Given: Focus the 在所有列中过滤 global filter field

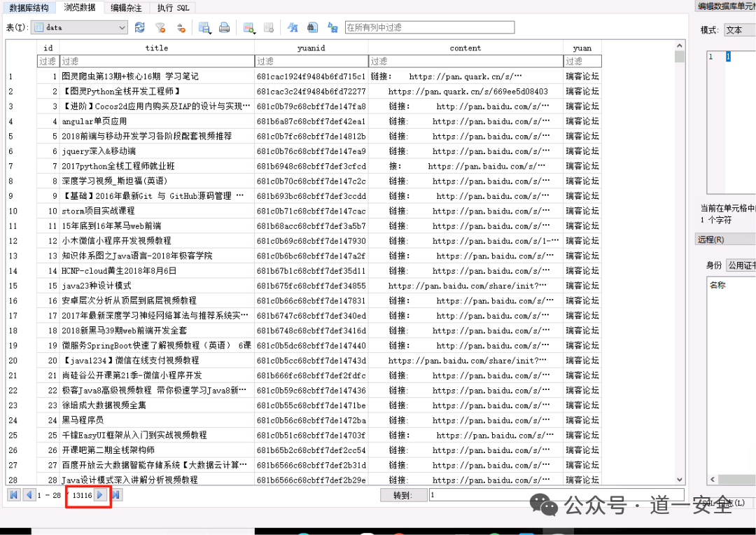Looking at the screenshot, I should coord(430,27).
